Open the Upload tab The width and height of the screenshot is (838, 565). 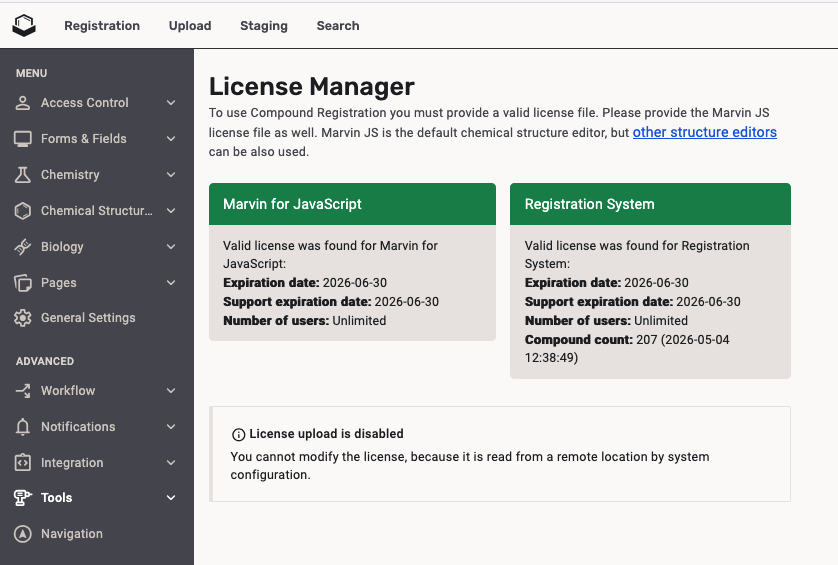click(x=190, y=26)
